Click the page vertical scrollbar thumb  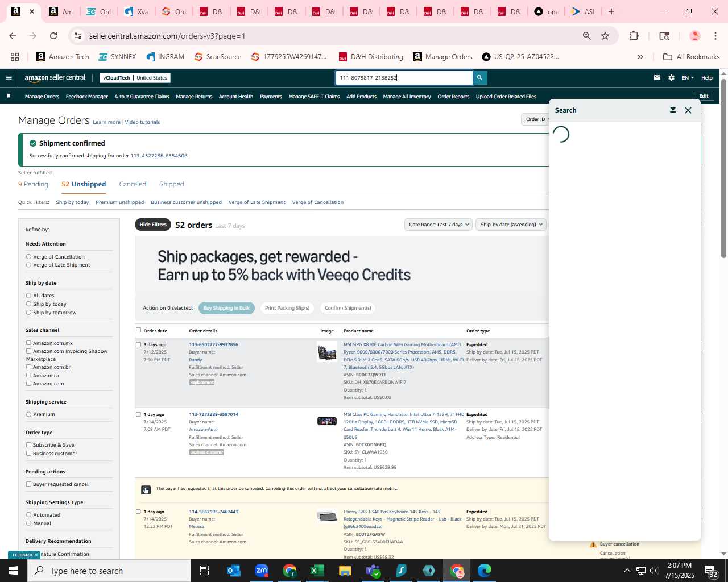(723, 168)
